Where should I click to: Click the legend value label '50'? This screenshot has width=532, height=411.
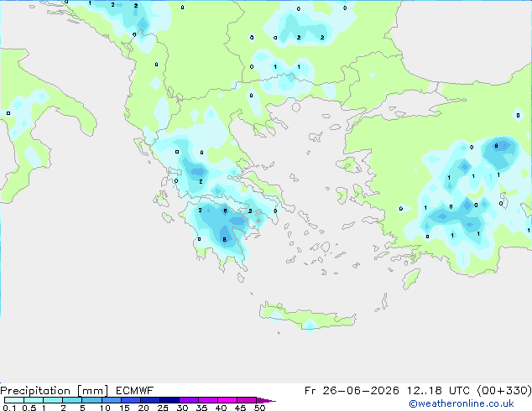(x=259, y=408)
